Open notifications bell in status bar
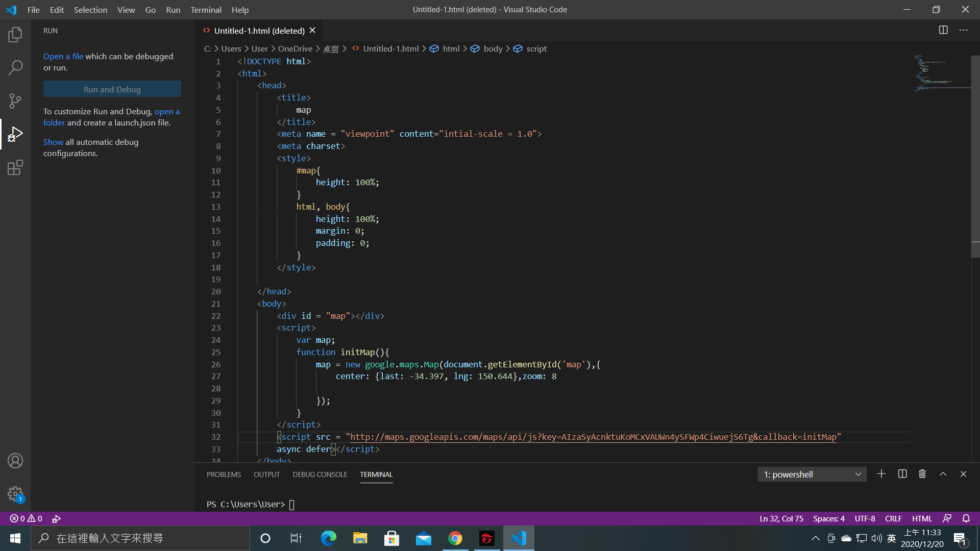Screen dimensions: 980x551 966,518
